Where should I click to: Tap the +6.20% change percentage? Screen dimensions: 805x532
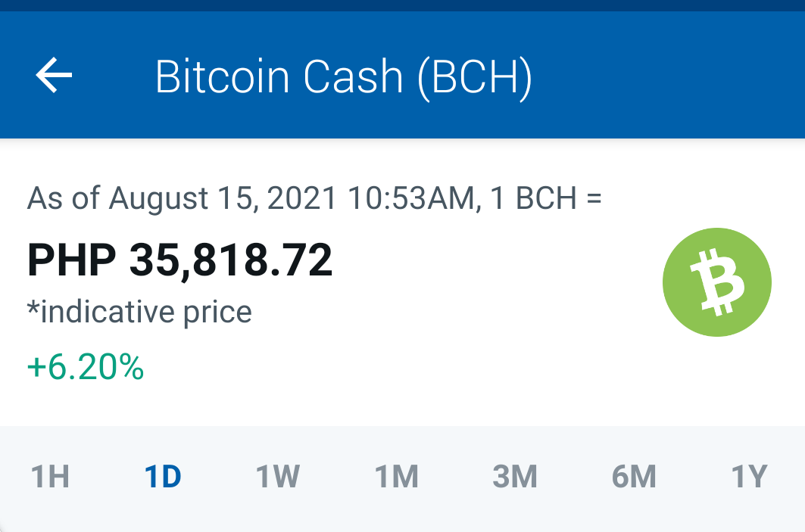(86, 367)
